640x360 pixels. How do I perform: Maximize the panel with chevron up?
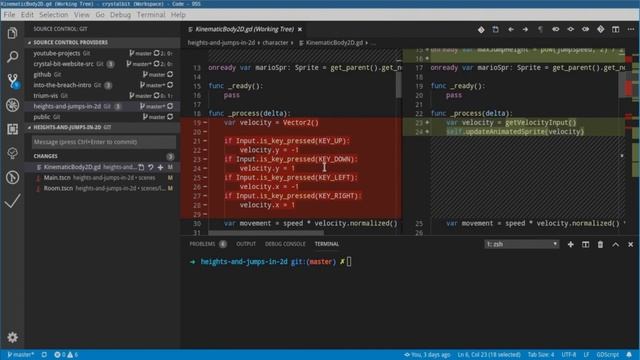pyautogui.click(x=616, y=244)
